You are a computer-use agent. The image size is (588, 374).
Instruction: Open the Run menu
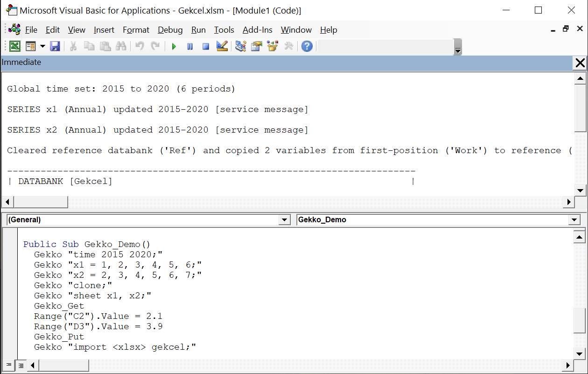[x=198, y=30]
